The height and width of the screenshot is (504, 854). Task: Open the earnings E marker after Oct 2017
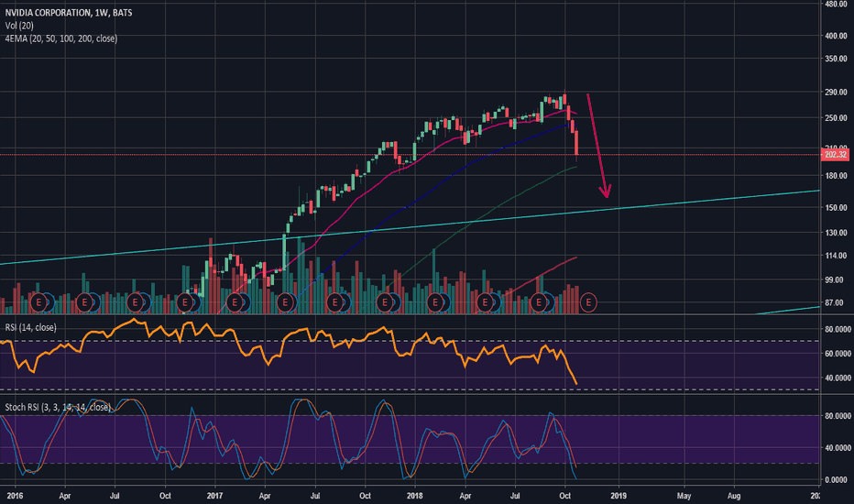(385, 301)
